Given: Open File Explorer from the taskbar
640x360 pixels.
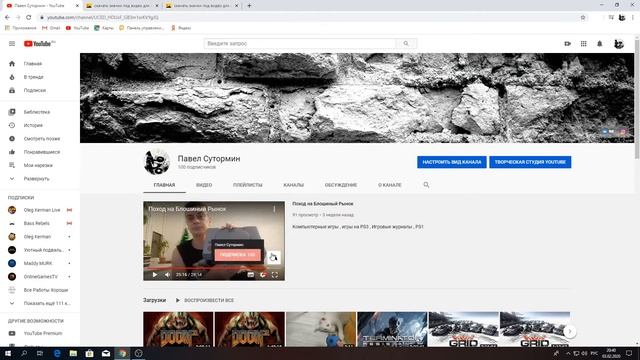Looking at the screenshot, I should coord(73,353).
